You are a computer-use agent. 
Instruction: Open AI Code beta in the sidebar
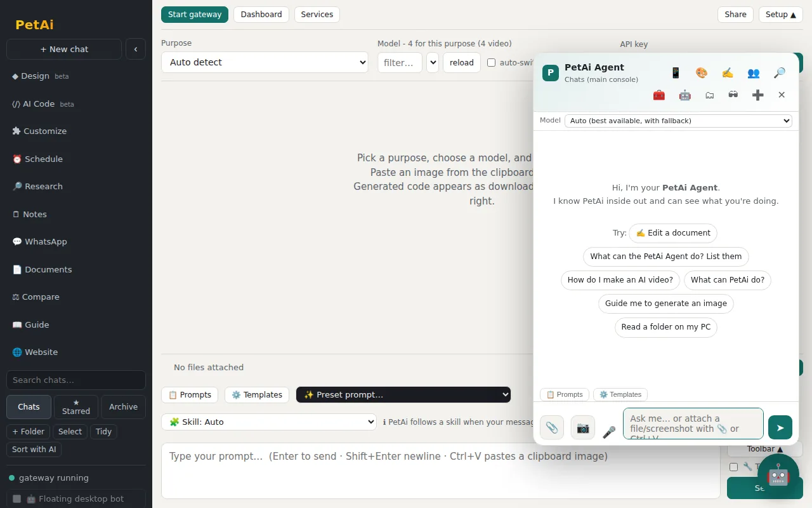tap(76, 104)
